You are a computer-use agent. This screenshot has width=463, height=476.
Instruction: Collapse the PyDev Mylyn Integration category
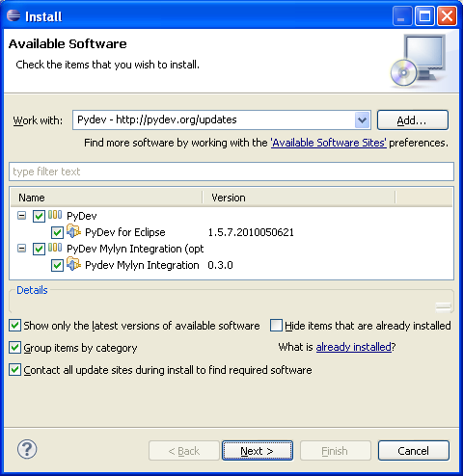(21, 249)
